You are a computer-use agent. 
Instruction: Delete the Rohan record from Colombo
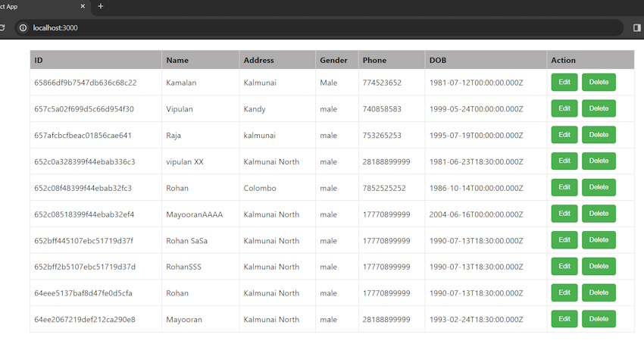(599, 188)
